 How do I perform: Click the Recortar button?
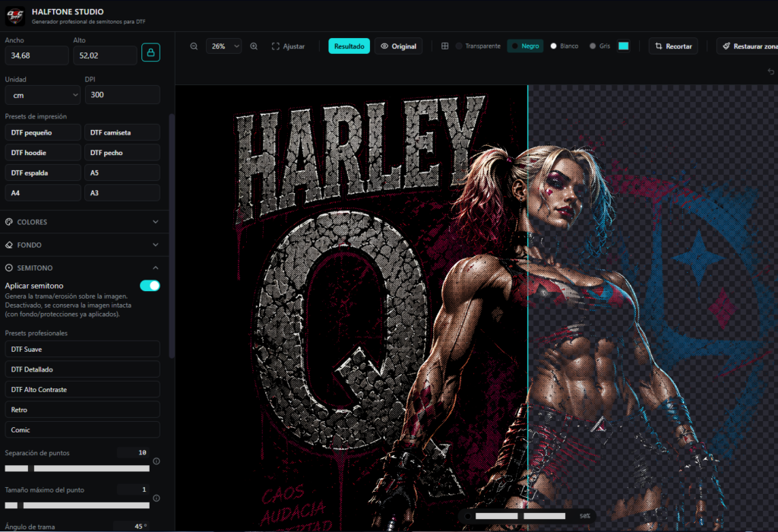pos(673,46)
